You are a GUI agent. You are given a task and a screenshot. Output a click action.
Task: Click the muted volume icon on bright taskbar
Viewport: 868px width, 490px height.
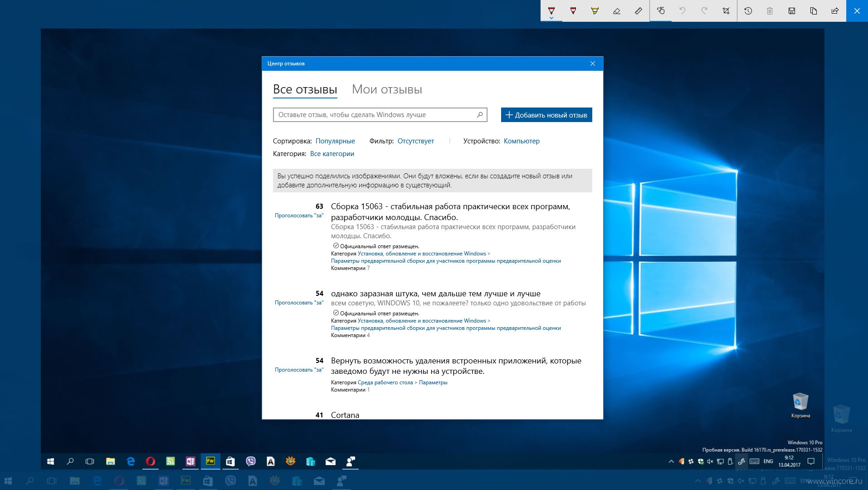(x=710, y=461)
